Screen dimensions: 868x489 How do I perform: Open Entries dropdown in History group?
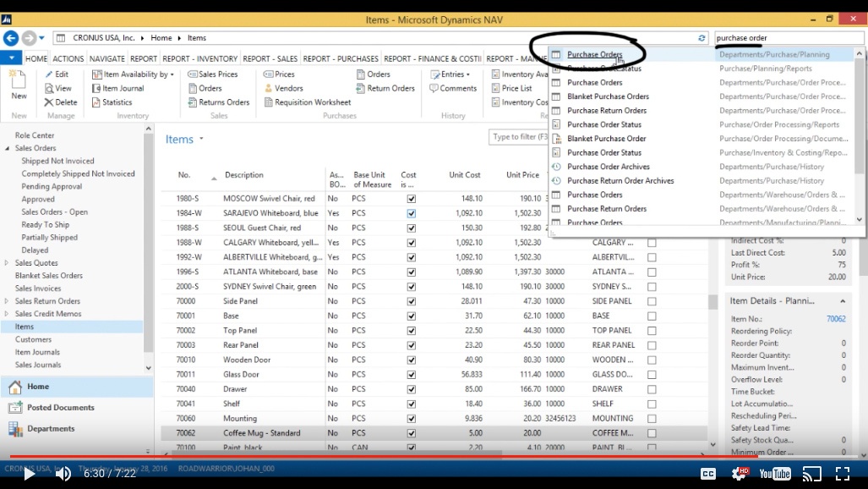[x=450, y=74]
